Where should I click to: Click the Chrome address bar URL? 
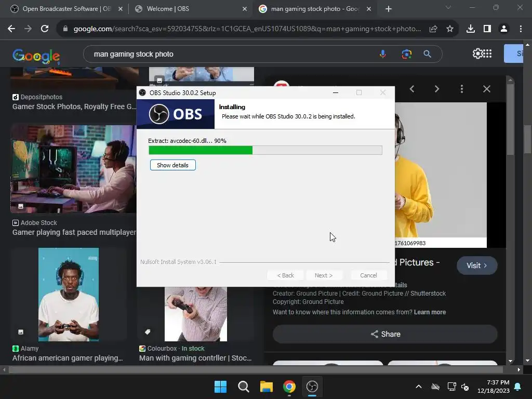coord(247,29)
